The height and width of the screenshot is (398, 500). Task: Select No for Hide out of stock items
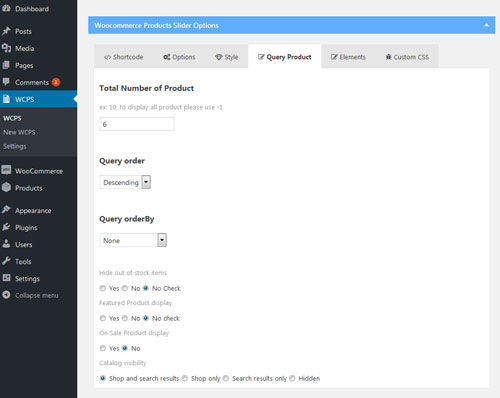click(x=125, y=288)
